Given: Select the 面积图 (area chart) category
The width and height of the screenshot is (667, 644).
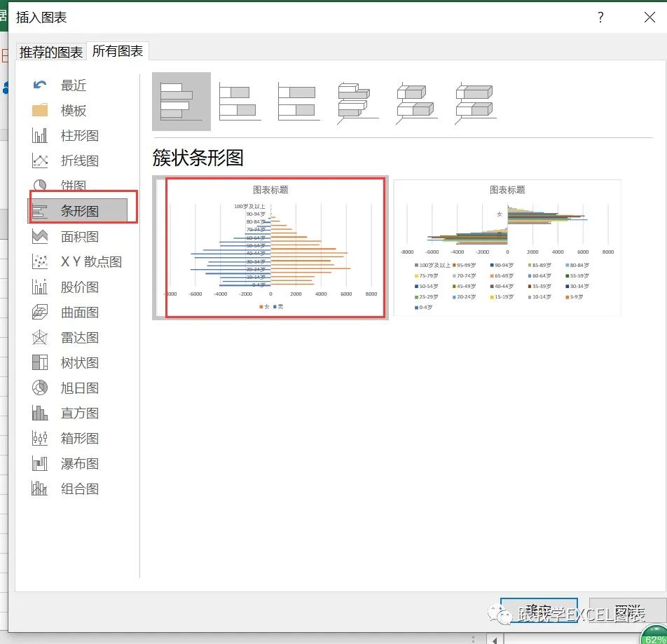Looking at the screenshot, I should tap(79, 236).
